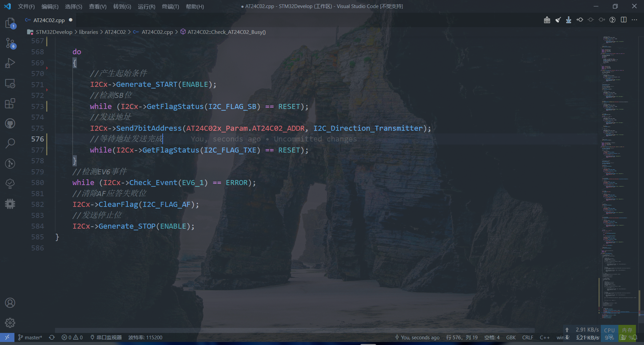The image size is (644, 345).
Task: Open changes with next revision
Action: (602, 20)
